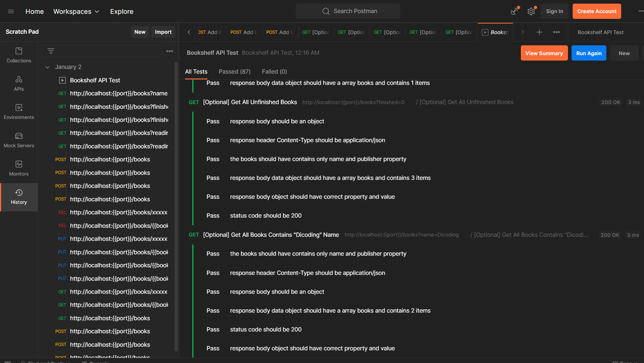Open the Explore page
This screenshot has width=644, height=363.
[122, 12]
